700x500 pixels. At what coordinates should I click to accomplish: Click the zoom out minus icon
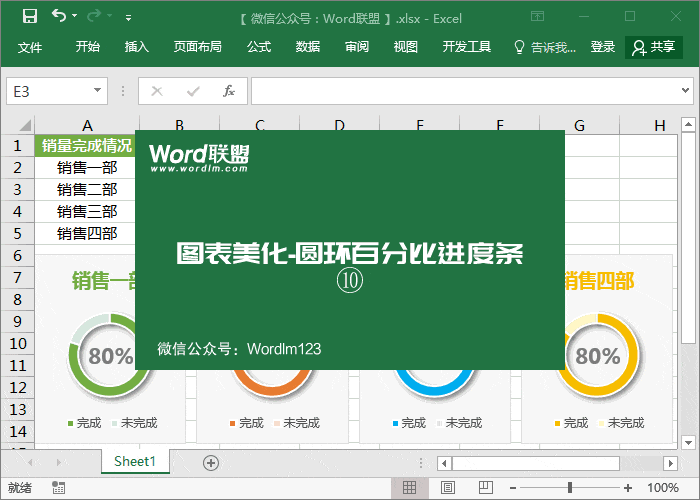(514, 488)
